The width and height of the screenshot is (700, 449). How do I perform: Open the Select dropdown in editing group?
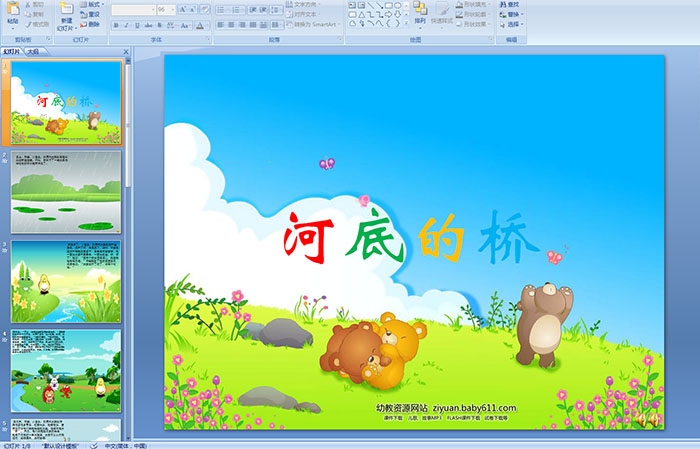click(514, 24)
